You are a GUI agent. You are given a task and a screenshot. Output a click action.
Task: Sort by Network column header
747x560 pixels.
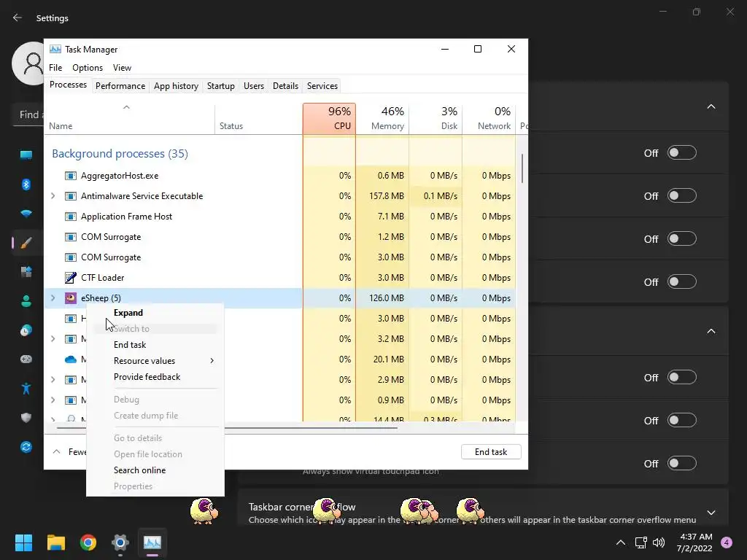[x=489, y=119]
